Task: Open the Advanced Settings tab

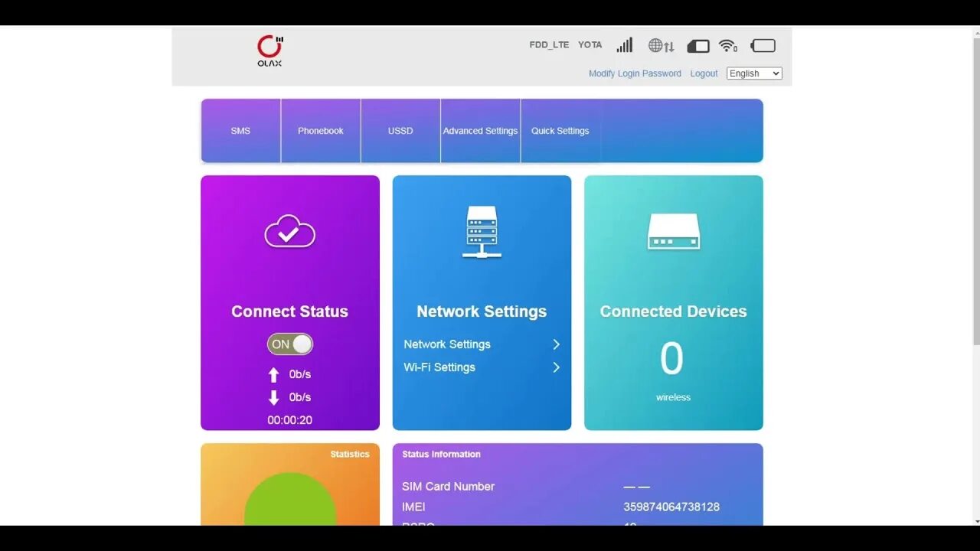Action: pos(481,131)
